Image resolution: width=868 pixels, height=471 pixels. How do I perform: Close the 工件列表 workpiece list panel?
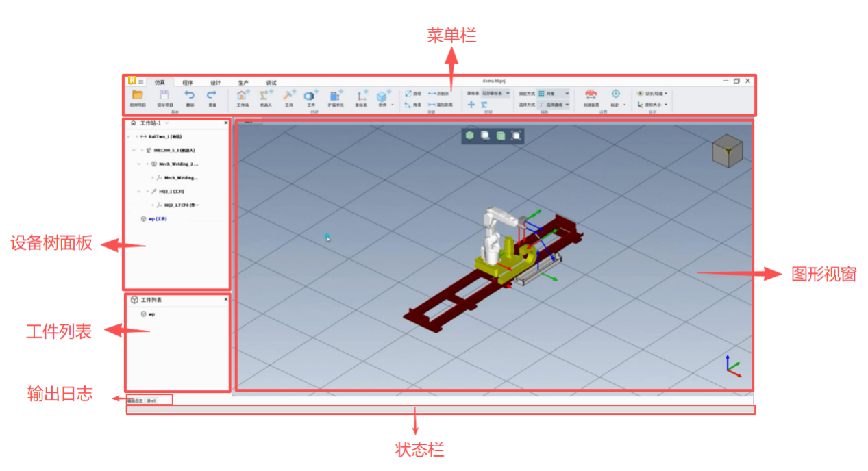pos(225,300)
